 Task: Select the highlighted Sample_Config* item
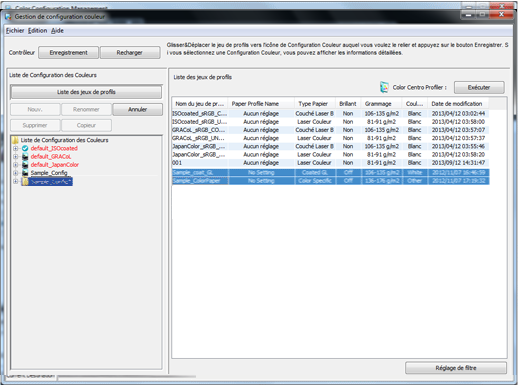click(x=51, y=181)
